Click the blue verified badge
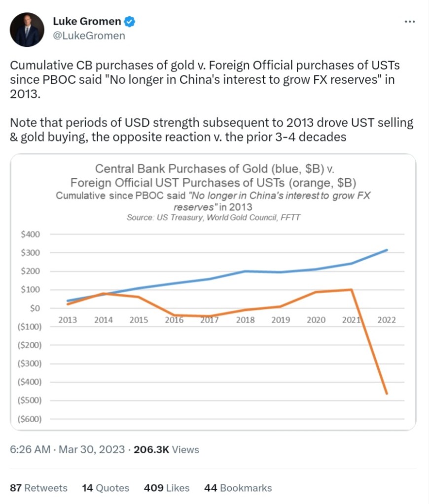Viewport: 429px width, 504px height. [130, 22]
